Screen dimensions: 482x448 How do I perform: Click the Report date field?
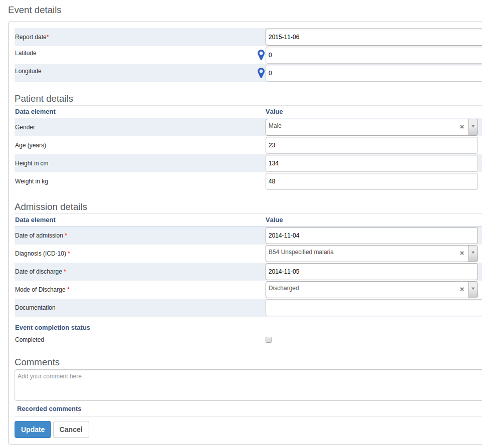[x=373, y=37]
